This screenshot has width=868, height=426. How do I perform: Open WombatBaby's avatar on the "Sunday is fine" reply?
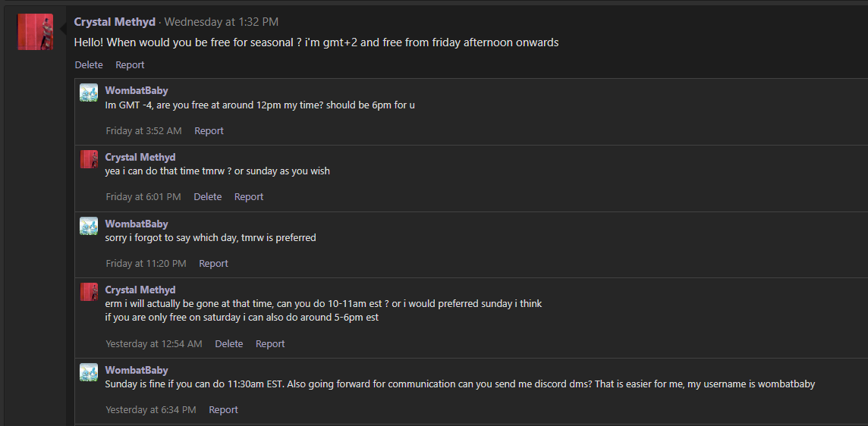click(x=89, y=372)
